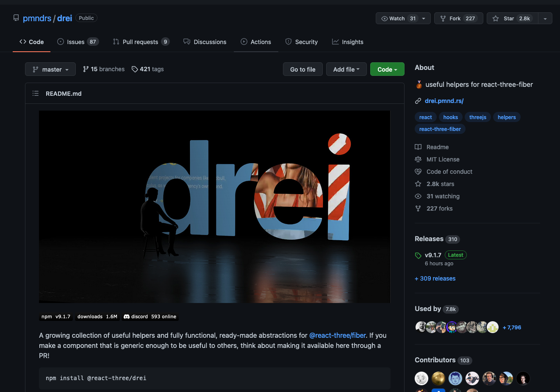Select the react topic tag

pos(426,117)
